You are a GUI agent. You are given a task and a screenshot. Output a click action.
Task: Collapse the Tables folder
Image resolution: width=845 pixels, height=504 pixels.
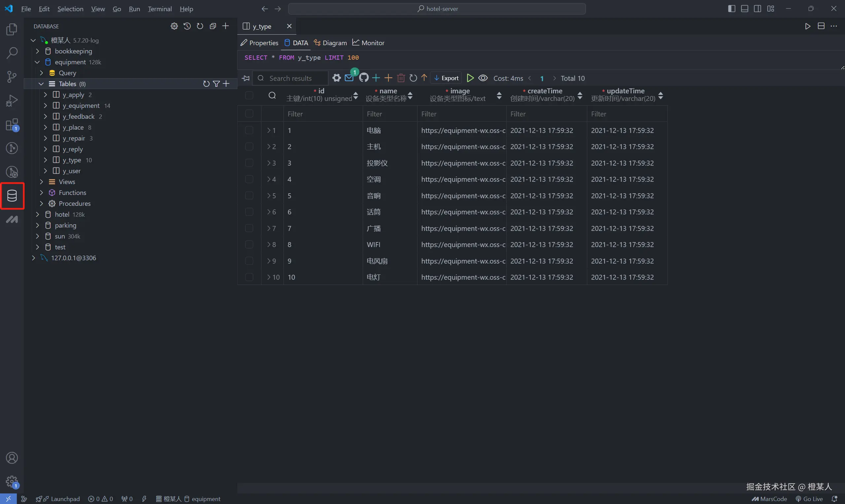[41, 84]
